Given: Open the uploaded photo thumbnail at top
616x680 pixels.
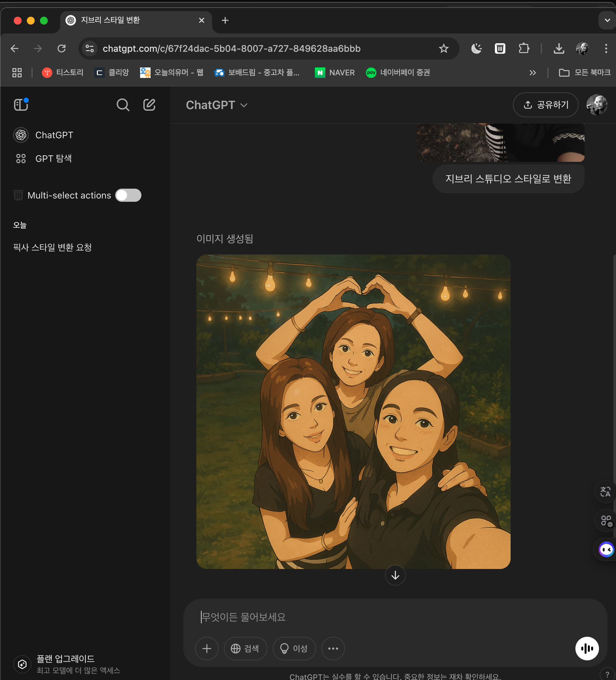Looking at the screenshot, I should (500, 142).
